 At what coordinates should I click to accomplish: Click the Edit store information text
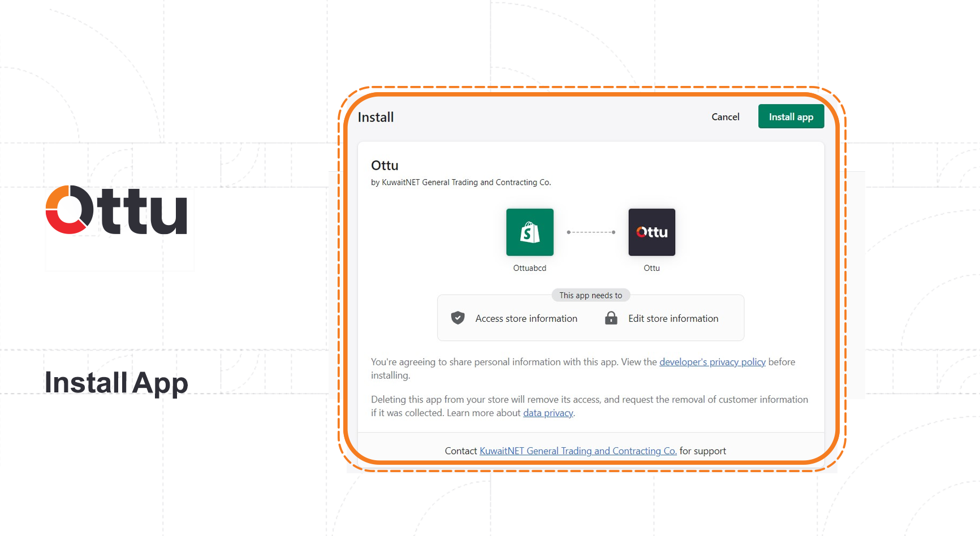pyautogui.click(x=673, y=318)
